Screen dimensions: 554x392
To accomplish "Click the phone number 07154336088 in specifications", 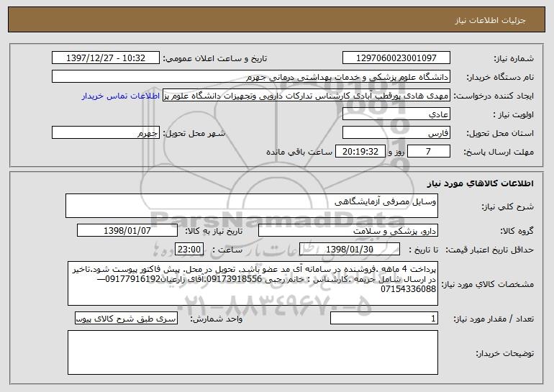I will pos(408,289).
